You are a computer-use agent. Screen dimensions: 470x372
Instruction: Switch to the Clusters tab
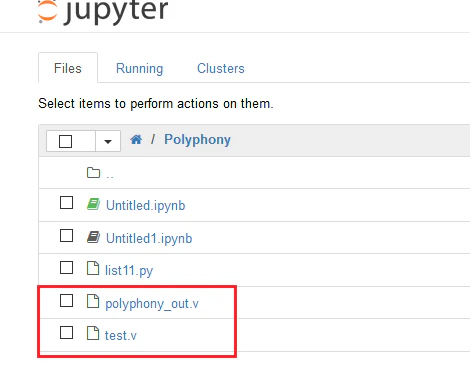pyautogui.click(x=221, y=68)
